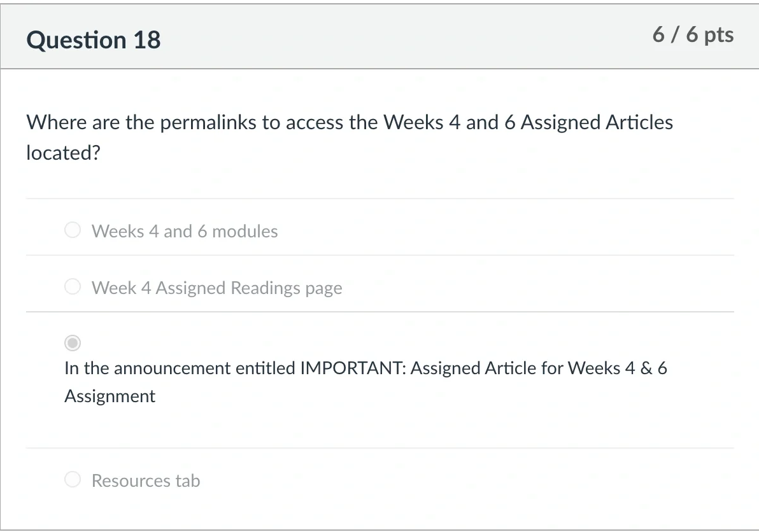This screenshot has width=759, height=532.
Task: Click the word "tab" in the last answer
Action: point(188,480)
